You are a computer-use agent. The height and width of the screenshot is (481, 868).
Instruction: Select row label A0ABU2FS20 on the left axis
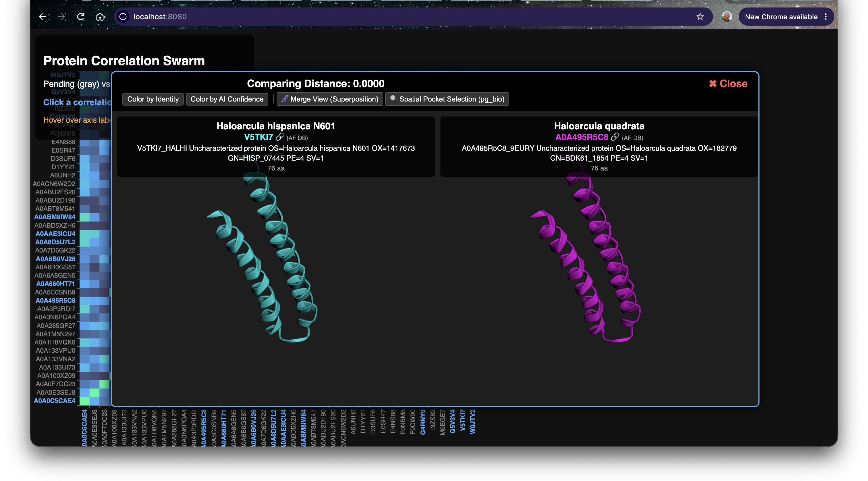pyautogui.click(x=55, y=192)
